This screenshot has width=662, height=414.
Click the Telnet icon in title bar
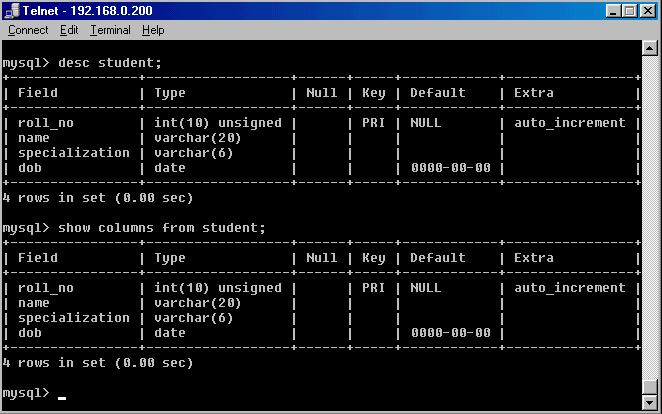tap(12, 11)
